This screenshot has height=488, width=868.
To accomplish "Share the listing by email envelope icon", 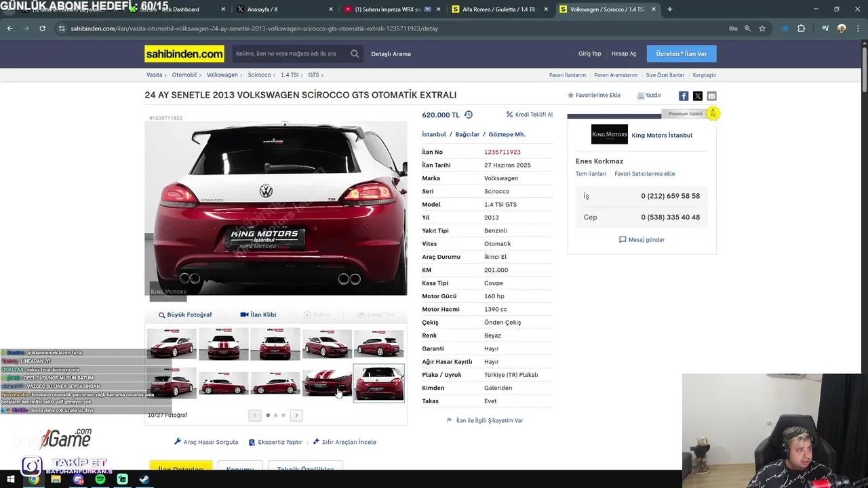I will pyautogui.click(x=711, y=96).
